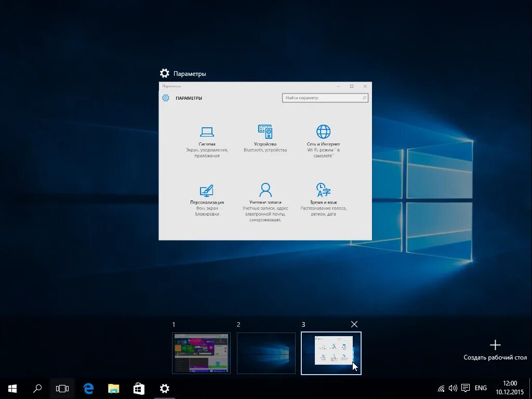Open the Windows Start menu
The image size is (532, 399).
tap(12, 389)
